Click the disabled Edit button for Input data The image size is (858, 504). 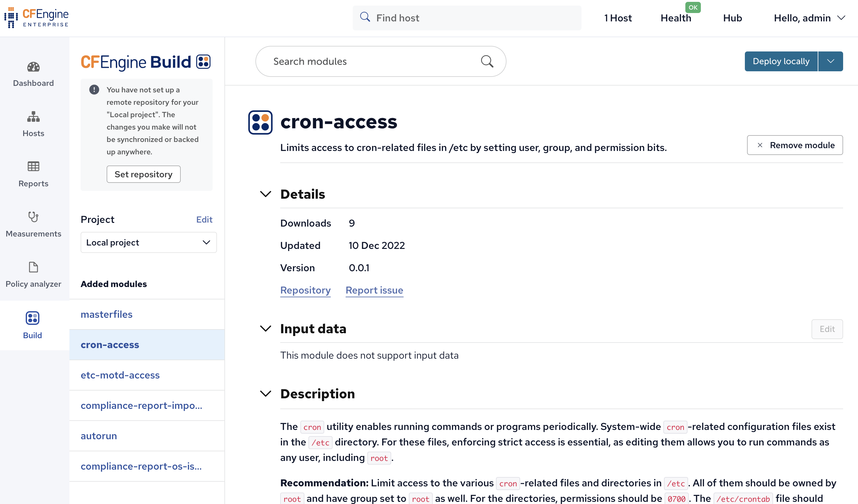coord(827,329)
